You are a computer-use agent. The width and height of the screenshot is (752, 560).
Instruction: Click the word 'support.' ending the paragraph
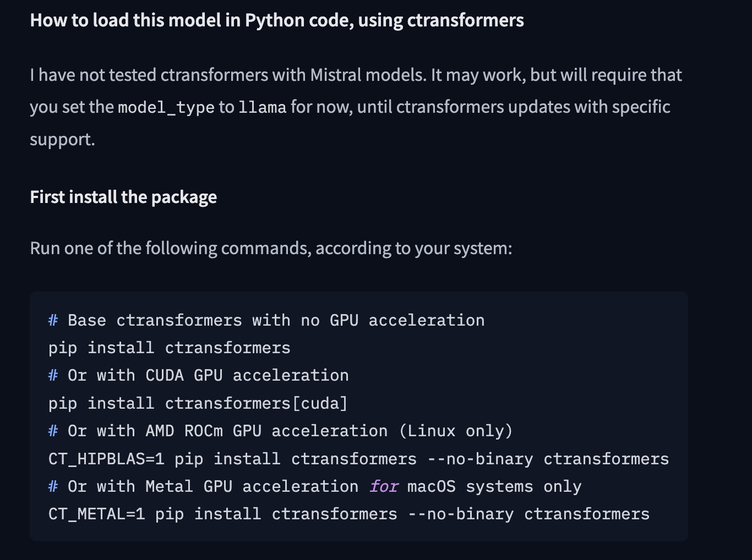(x=62, y=139)
